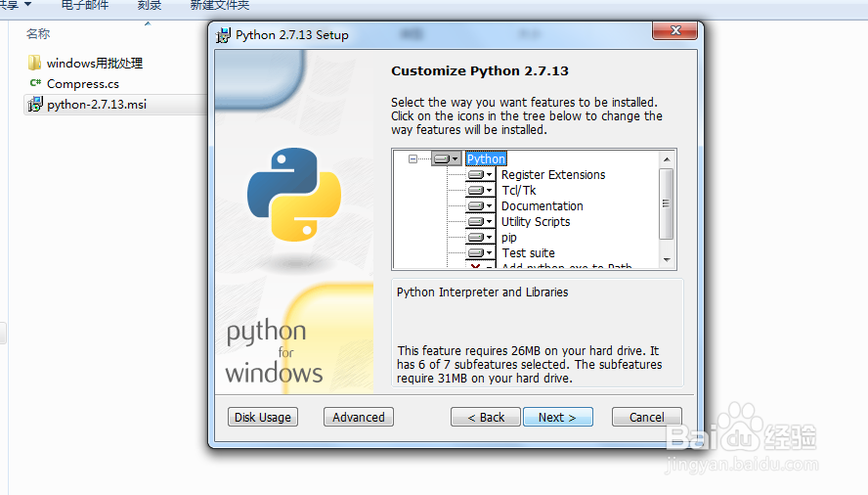Image resolution: width=868 pixels, height=495 pixels.
Task: Open Register Extensions install-mode dropdown
Action: (x=480, y=174)
